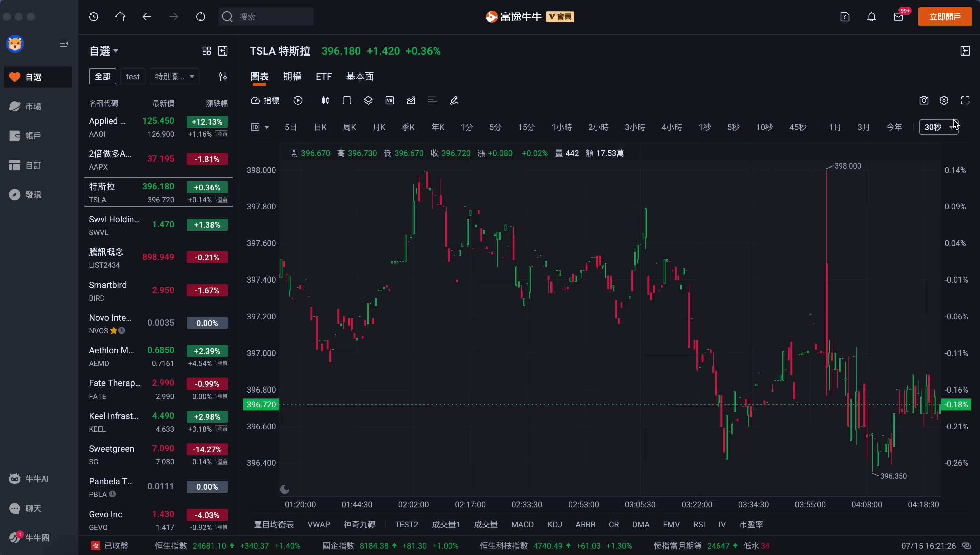The height and width of the screenshot is (555, 980).
Task: Open the chart layers overlay icon
Action: point(368,101)
